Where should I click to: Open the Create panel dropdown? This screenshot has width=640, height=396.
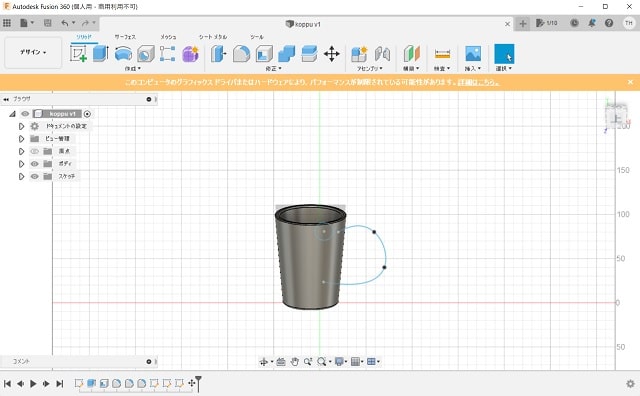(133, 69)
